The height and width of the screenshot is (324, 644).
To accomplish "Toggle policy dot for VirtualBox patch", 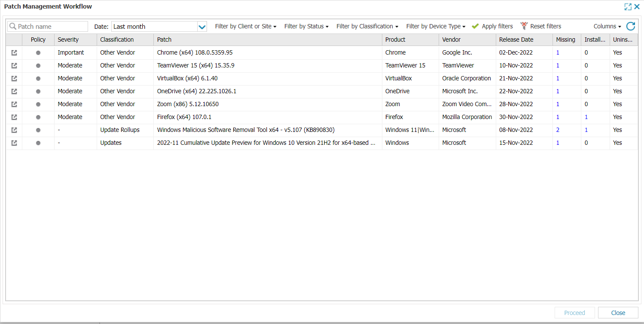I will click(x=38, y=78).
